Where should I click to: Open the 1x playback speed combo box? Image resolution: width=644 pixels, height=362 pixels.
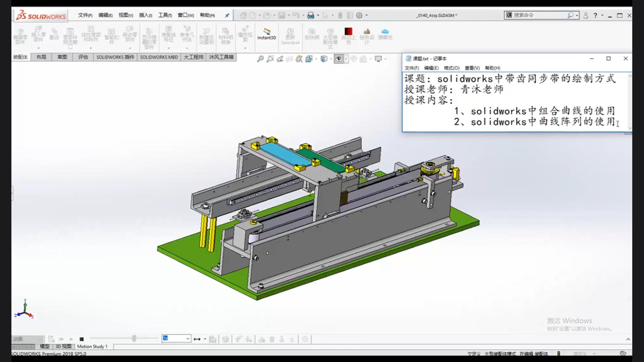pos(176,339)
